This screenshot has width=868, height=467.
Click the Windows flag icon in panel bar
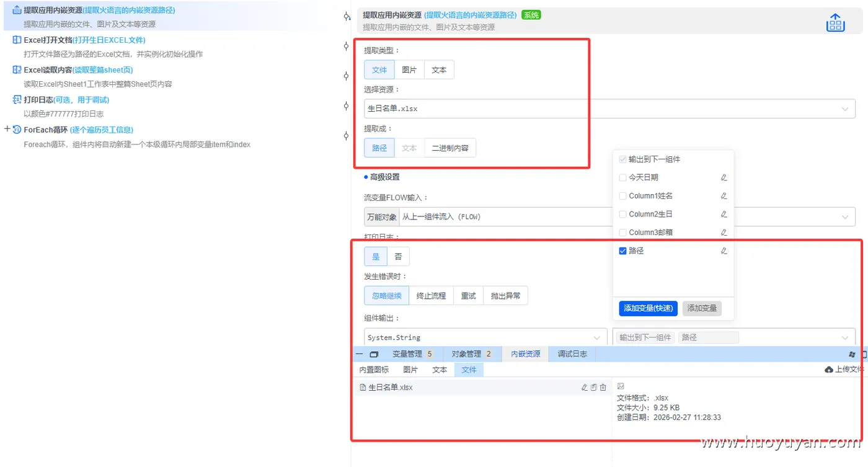(x=852, y=354)
